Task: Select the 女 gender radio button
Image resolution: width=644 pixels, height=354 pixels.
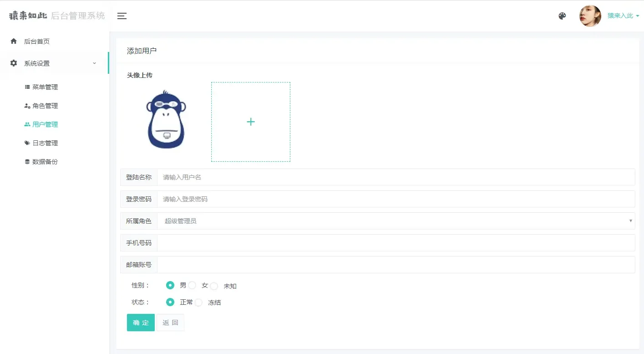Action: [192, 285]
